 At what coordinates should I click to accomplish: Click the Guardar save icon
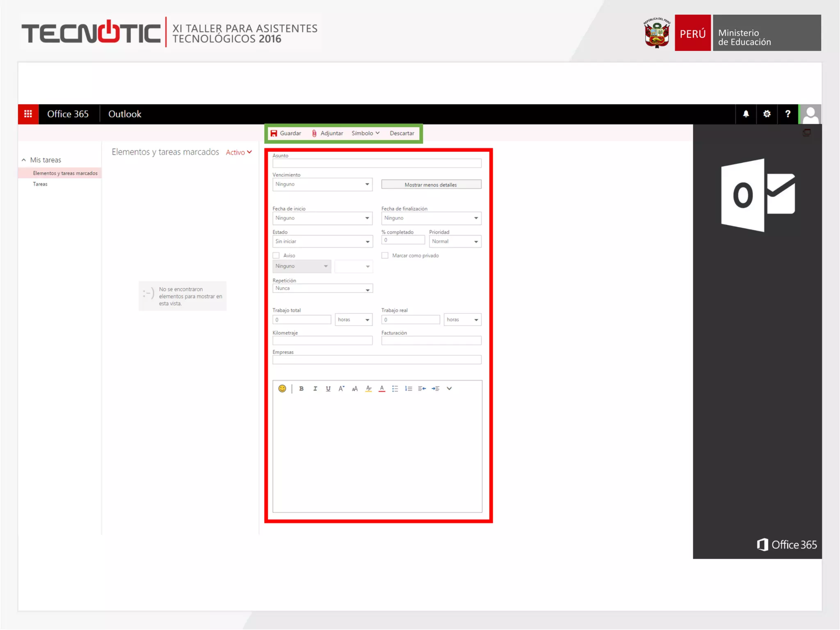[x=274, y=133]
